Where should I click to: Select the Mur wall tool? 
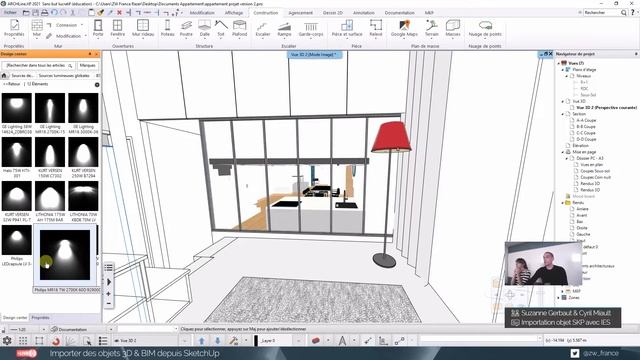click(x=37, y=28)
